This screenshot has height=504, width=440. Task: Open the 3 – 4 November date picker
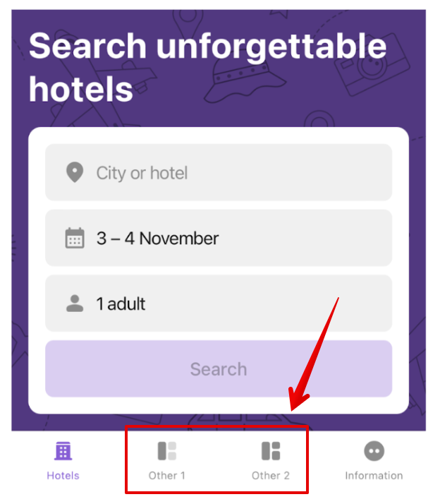click(219, 238)
